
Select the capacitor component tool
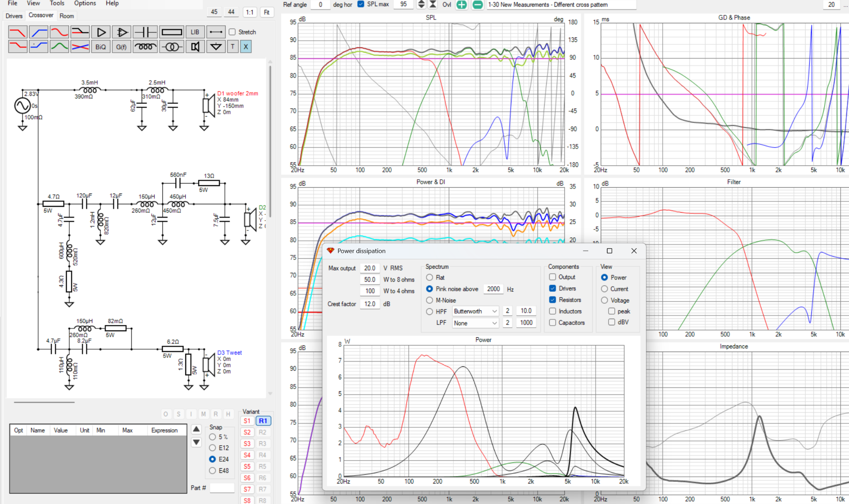coord(145,32)
